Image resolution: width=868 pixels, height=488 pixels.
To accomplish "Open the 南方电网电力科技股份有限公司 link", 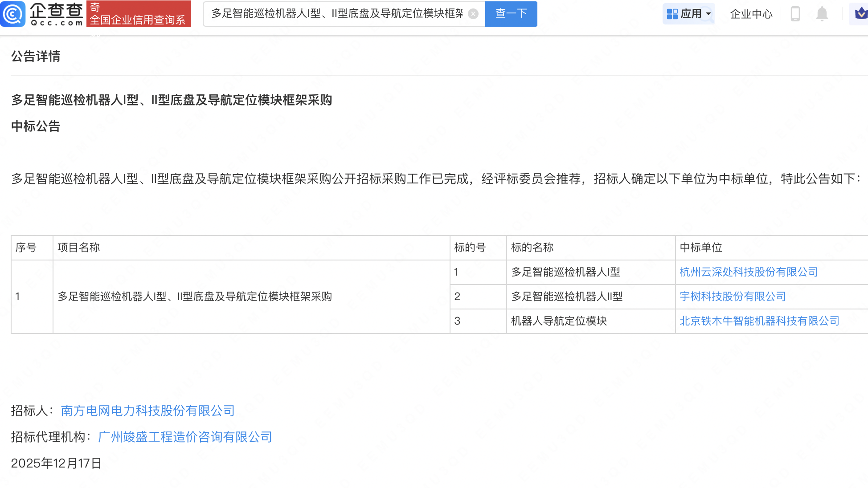I will click(x=147, y=411).
